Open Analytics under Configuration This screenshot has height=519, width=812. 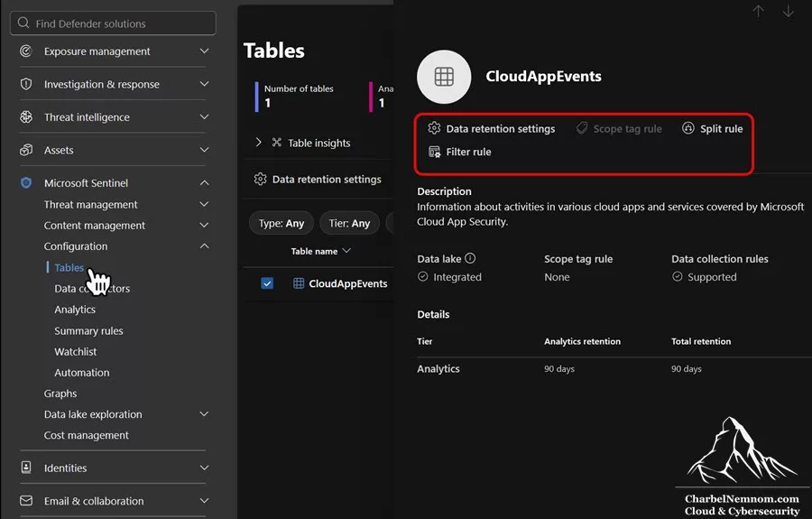[75, 310]
